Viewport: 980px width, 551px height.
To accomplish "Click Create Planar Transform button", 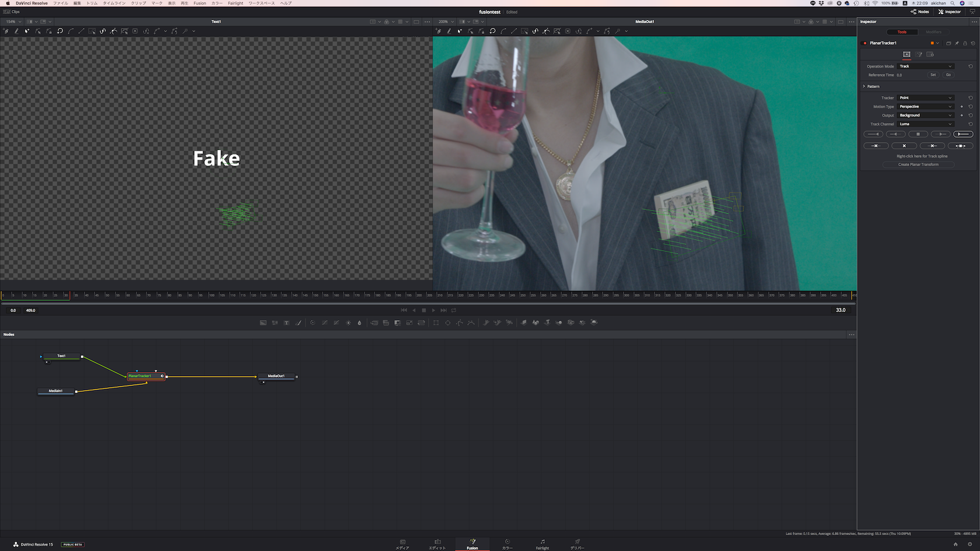I will (x=918, y=164).
